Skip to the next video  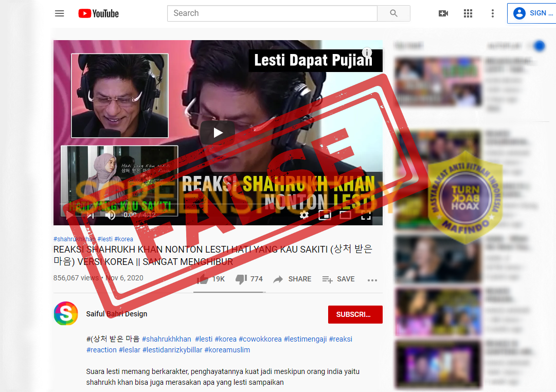click(91, 215)
